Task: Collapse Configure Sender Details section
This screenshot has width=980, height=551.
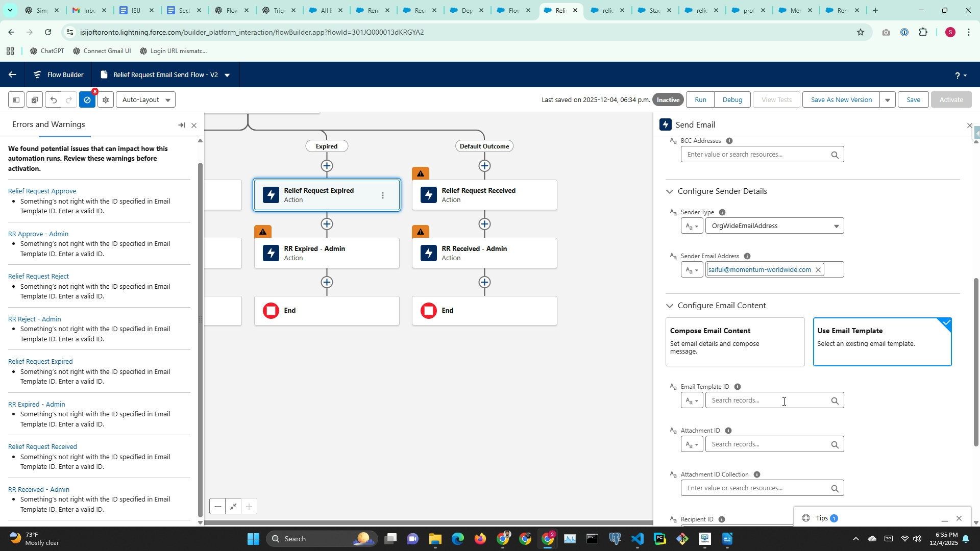Action: 669,191
